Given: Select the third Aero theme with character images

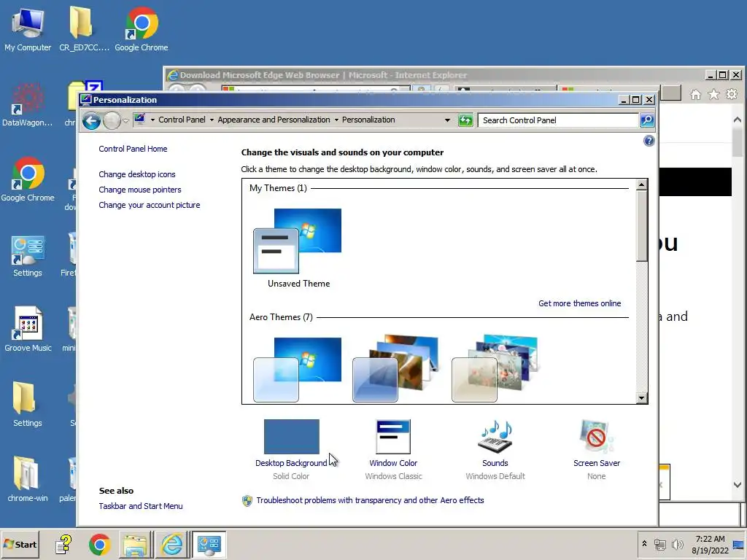Looking at the screenshot, I should [x=495, y=368].
